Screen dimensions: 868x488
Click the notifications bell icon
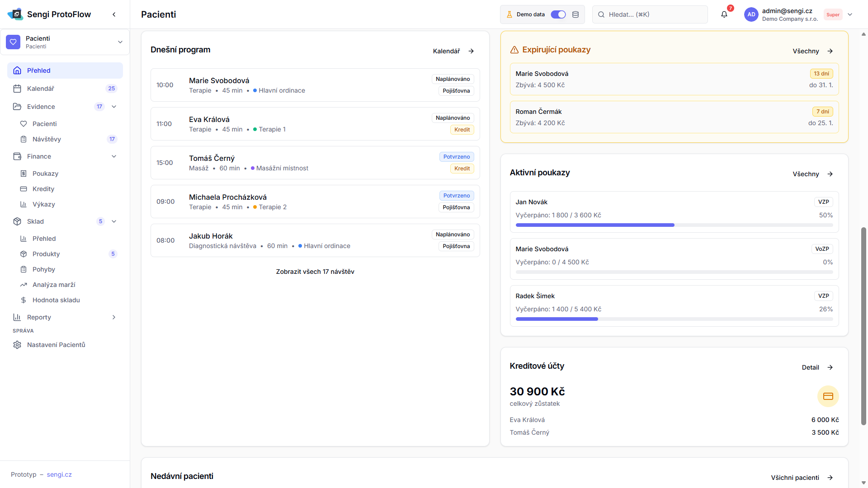tap(724, 14)
